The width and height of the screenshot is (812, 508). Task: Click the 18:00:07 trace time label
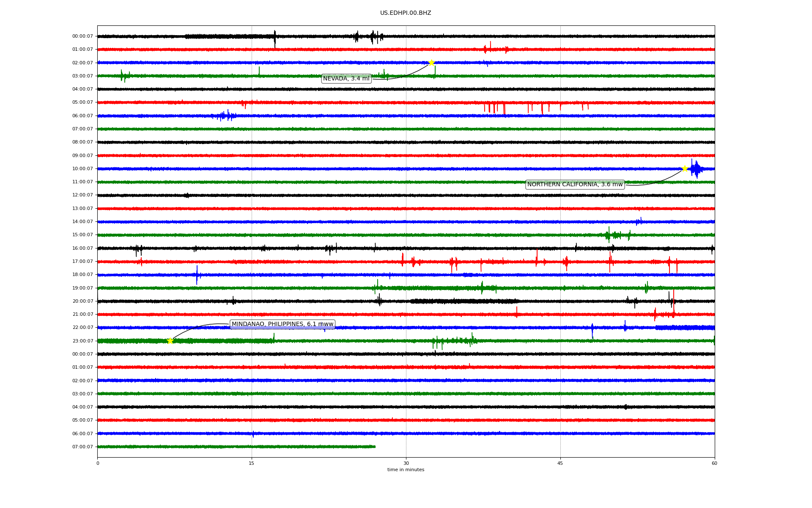pyautogui.click(x=82, y=275)
